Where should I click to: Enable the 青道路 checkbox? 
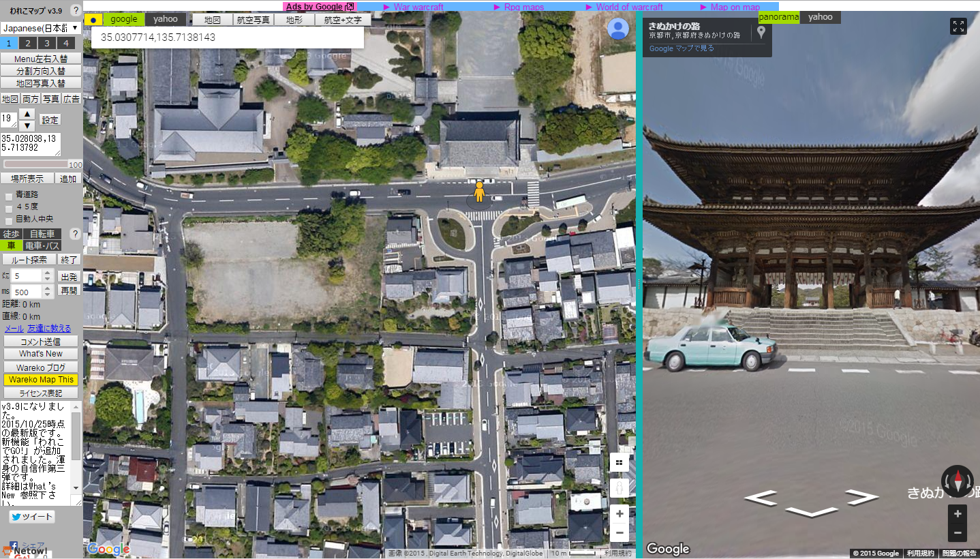9,196
